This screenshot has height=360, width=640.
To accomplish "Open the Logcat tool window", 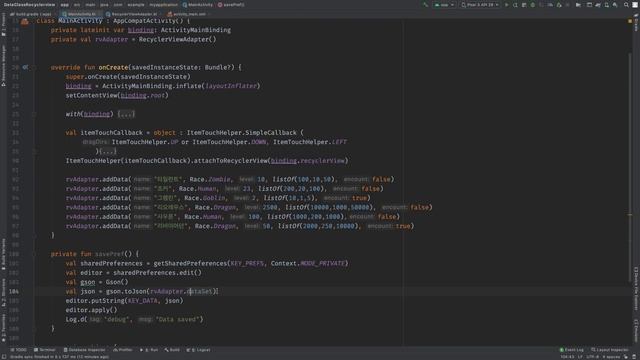I will 199,350.
